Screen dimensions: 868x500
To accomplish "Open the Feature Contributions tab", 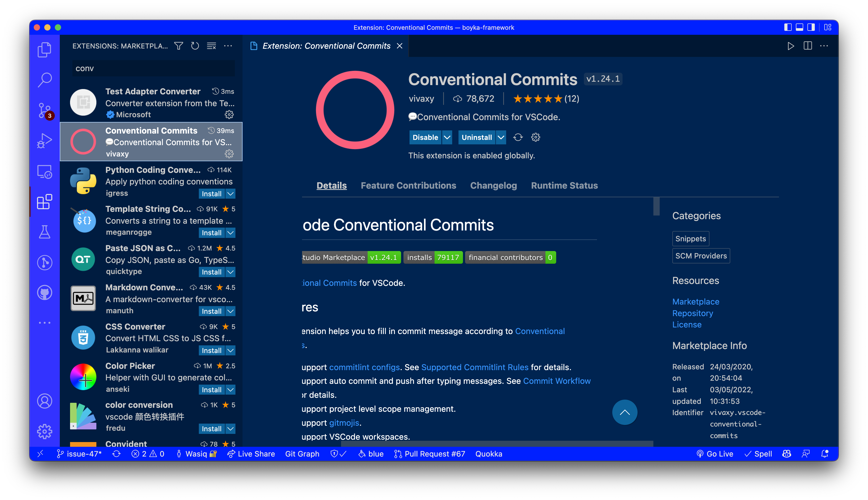I will click(x=408, y=185).
